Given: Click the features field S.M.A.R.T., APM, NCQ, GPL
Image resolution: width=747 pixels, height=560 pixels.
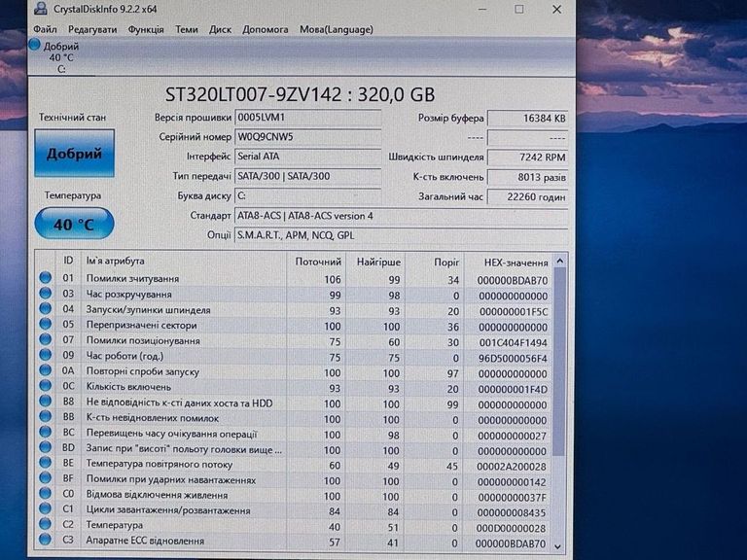Looking at the screenshot, I should [x=401, y=235].
